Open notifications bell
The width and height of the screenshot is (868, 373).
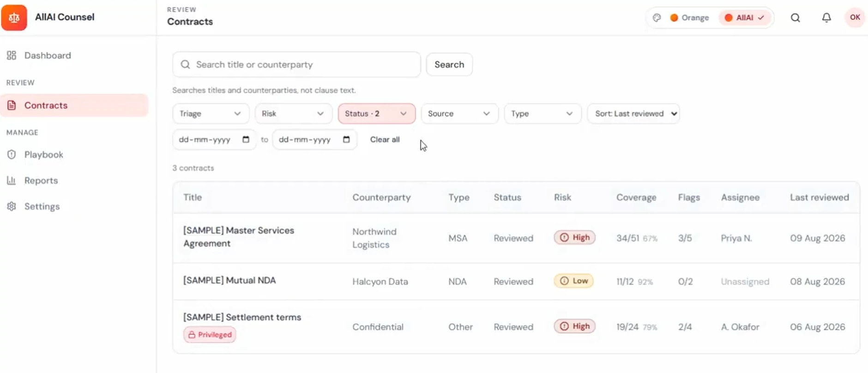[x=826, y=18]
